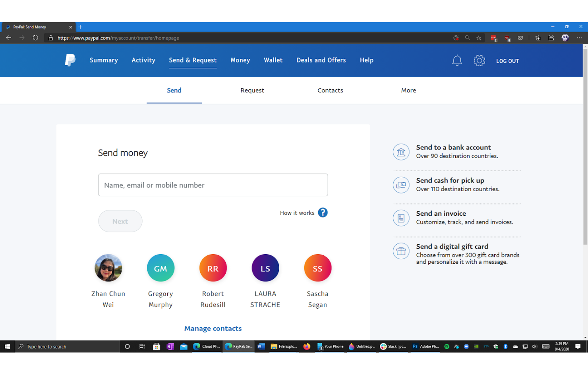This screenshot has height=392, width=588.
Task: Open the browser profile account menu
Action: 565,38
